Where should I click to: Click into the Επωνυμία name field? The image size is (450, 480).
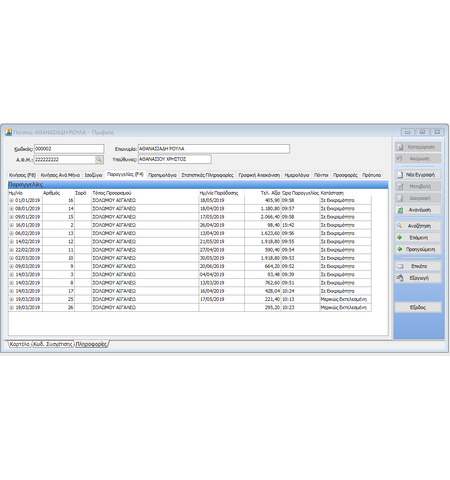point(214,149)
